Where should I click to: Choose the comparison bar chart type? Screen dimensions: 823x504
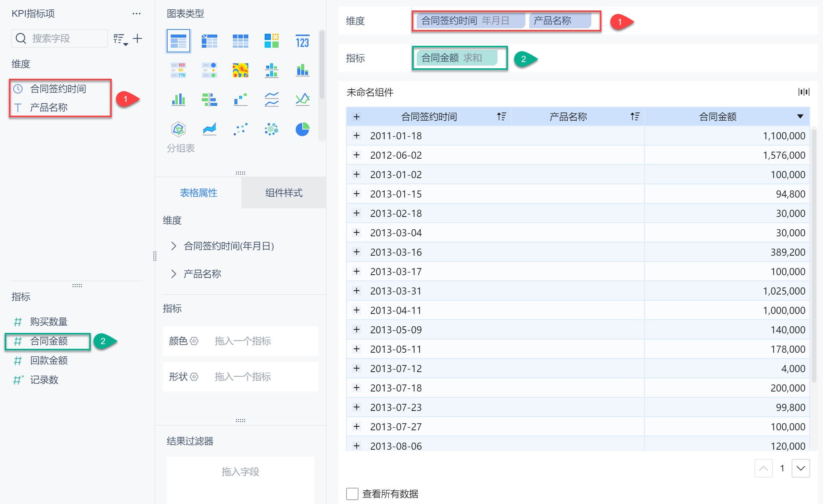point(210,99)
